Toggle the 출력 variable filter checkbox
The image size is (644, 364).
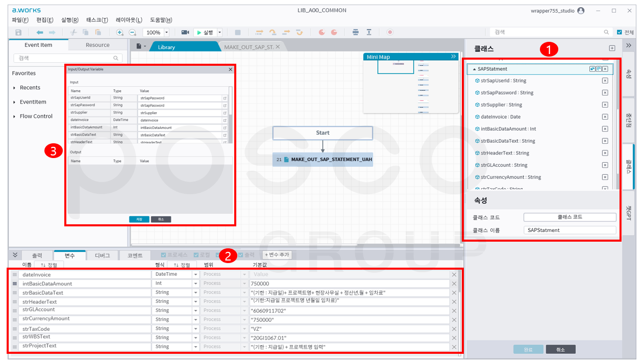pos(241,255)
